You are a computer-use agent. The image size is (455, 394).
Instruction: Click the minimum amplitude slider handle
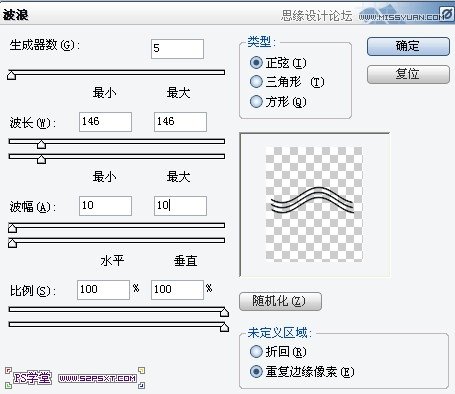pyautogui.click(x=12, y=228)
